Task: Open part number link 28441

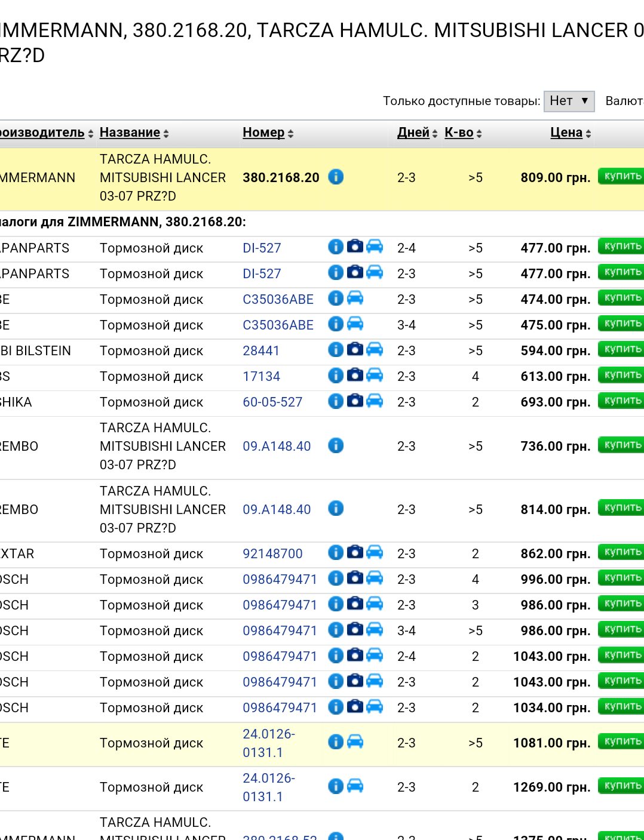Action: tap(261, 350)
